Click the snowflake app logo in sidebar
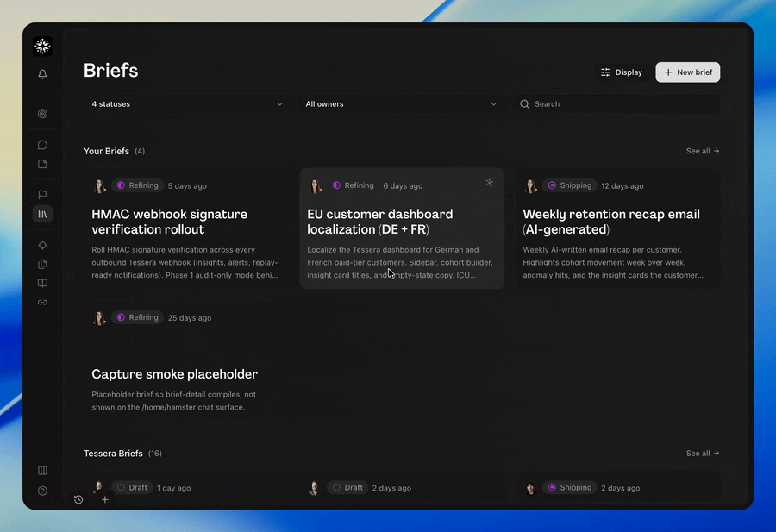This screenshot has width=776, height=532. 42,47
